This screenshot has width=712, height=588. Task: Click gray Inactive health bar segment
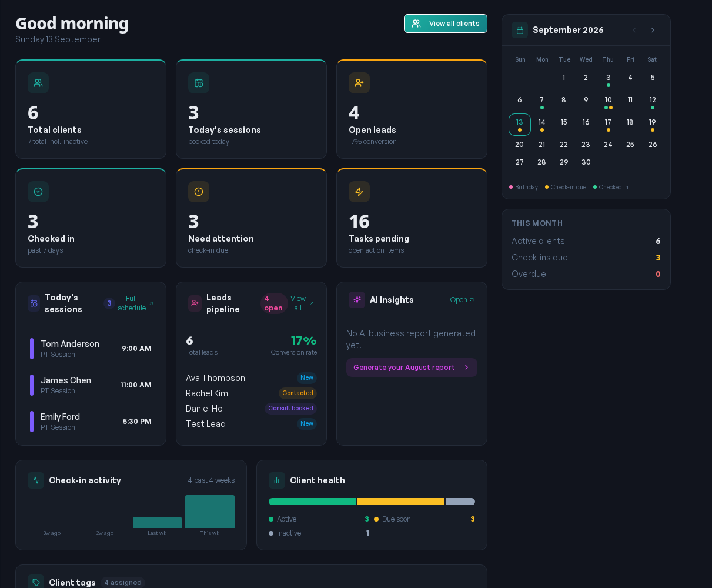coord(460,502)
